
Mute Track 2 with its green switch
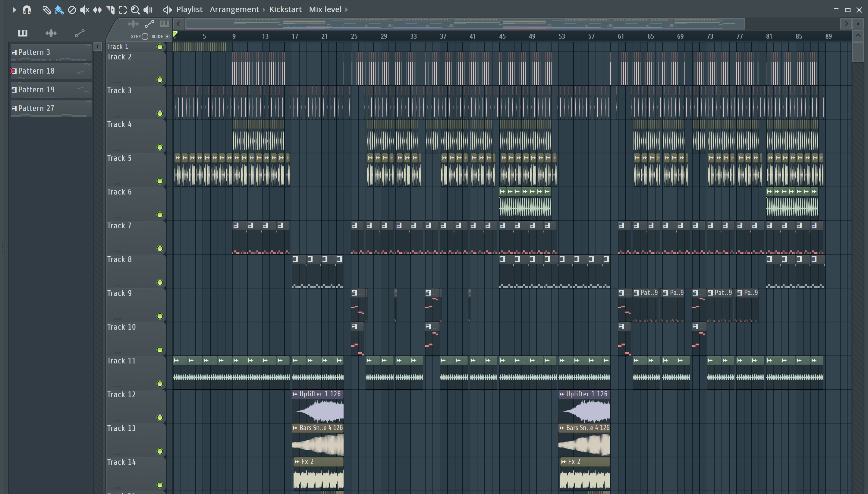pos(160,80)
